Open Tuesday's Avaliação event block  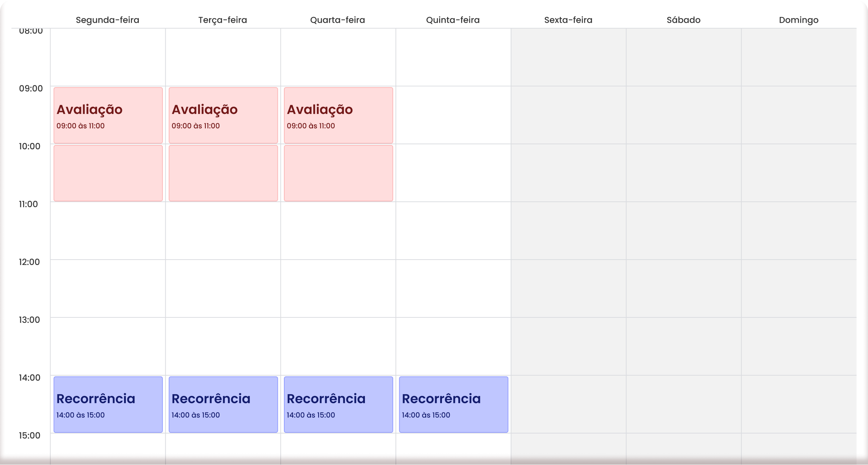click(x=223, y=115)
